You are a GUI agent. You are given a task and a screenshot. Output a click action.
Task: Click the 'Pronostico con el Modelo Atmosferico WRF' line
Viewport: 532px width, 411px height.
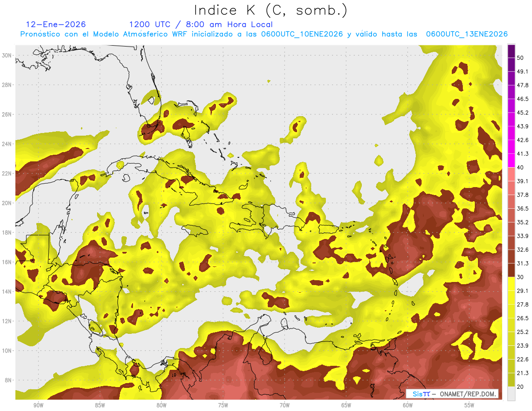[264, 35]
